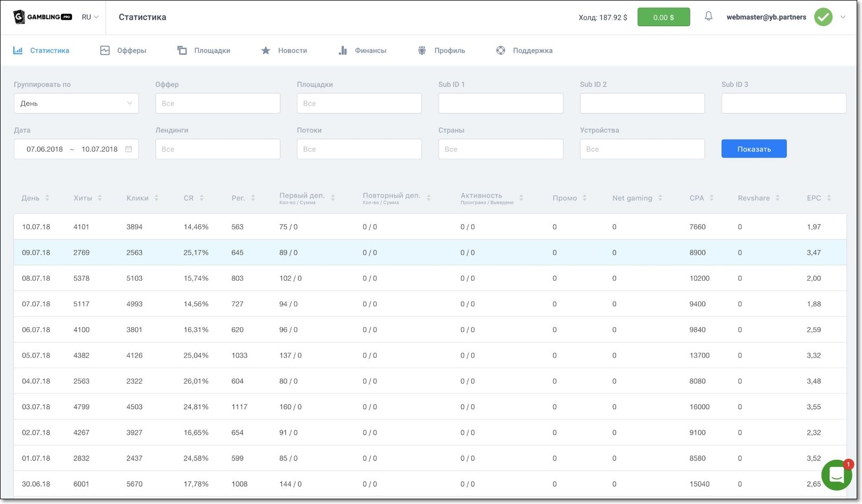Click end date 10.07.2018
Viewport: 862px width, 504px height.
pos(99,149)
